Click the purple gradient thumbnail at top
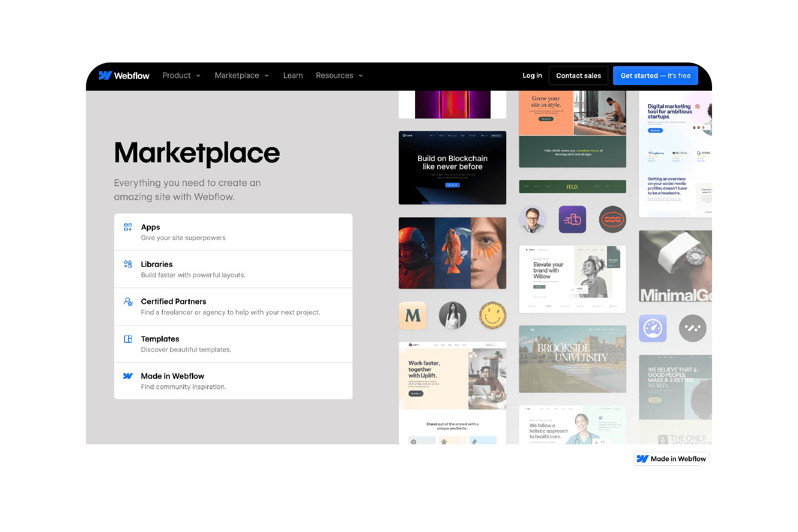This screenshot has width=798, height=532. 452,105
